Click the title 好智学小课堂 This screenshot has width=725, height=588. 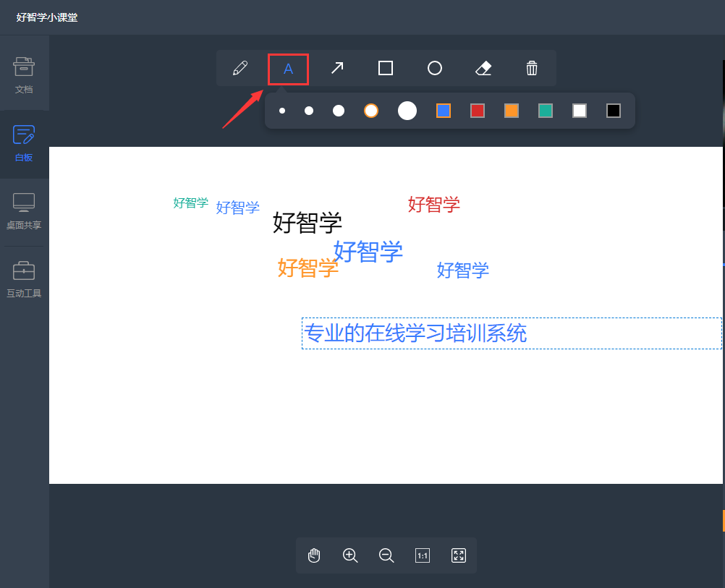click(x=47, y=17)
